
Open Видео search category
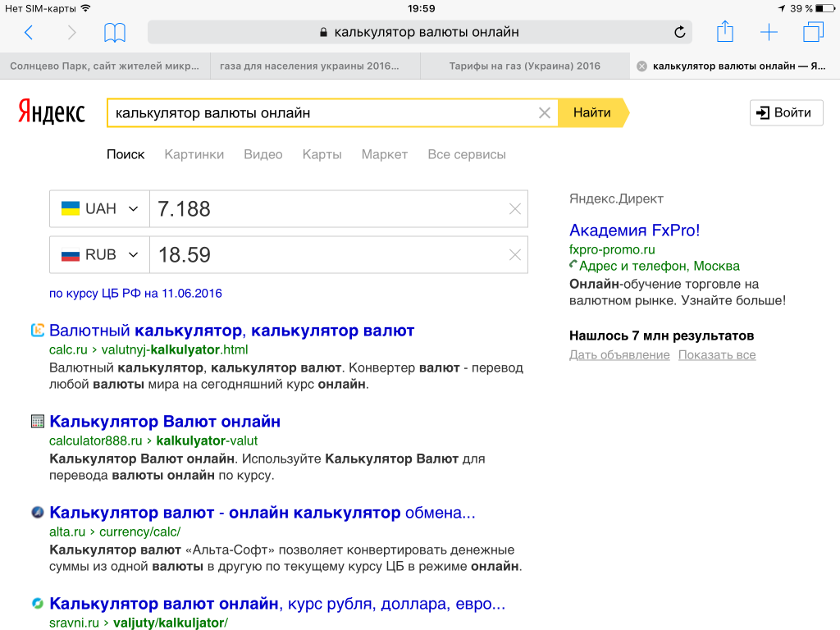click(x=263, y=155)
